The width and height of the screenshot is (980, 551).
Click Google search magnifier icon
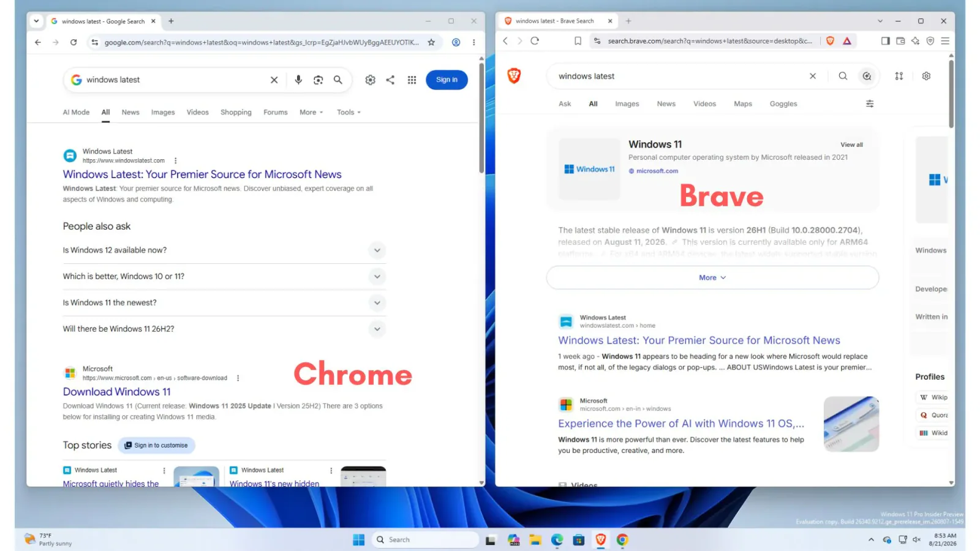click(x=337, y=80)
